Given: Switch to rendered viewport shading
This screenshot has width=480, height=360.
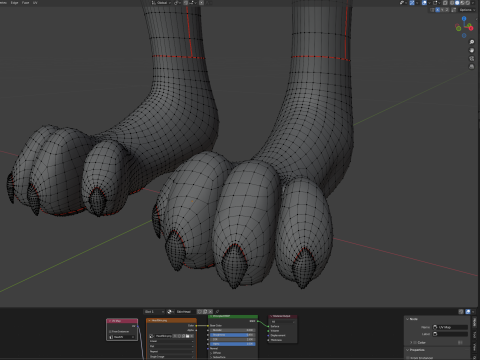Looking at the screenshot, I should pos(468,3).
